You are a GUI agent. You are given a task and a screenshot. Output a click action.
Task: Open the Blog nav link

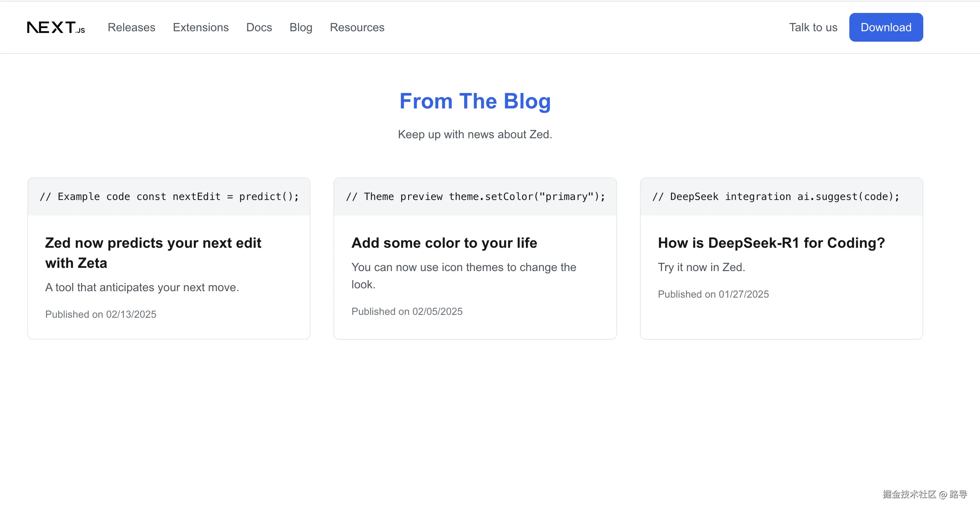pos(300,27)
